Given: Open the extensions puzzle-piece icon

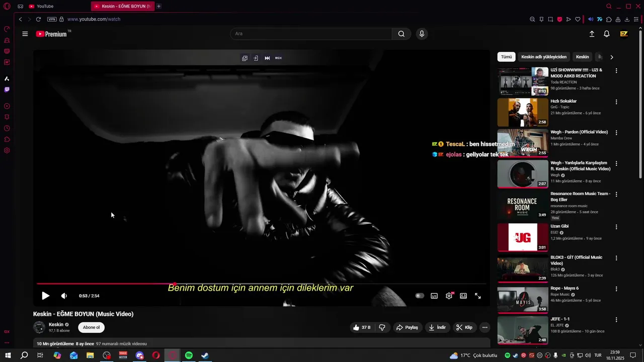Looking at the screenshot, I should tap(609, 19).
